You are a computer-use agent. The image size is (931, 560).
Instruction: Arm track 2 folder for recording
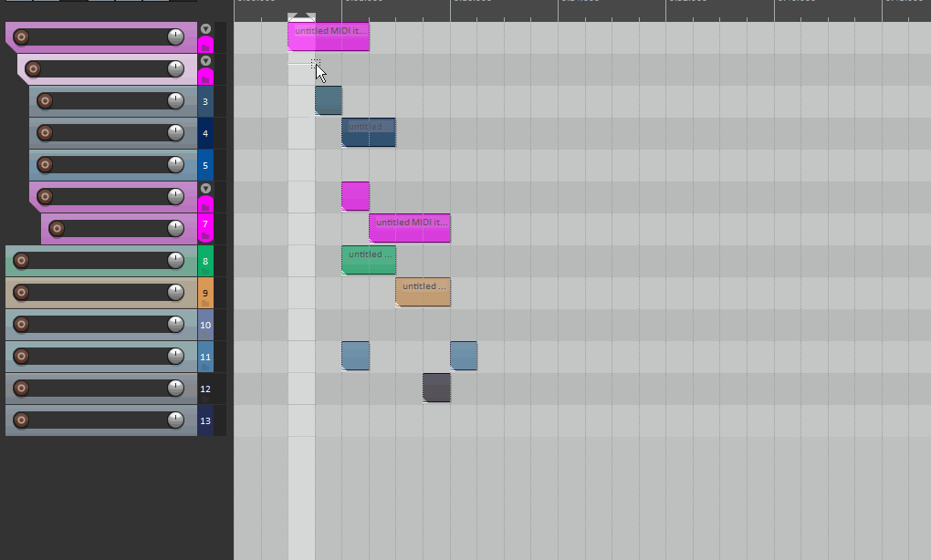(x=33, y=69)
